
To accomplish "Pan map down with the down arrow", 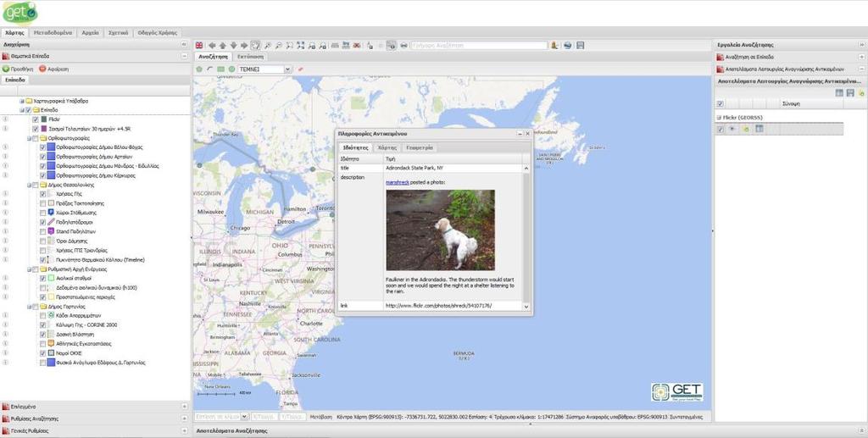I will coord(234,46).
